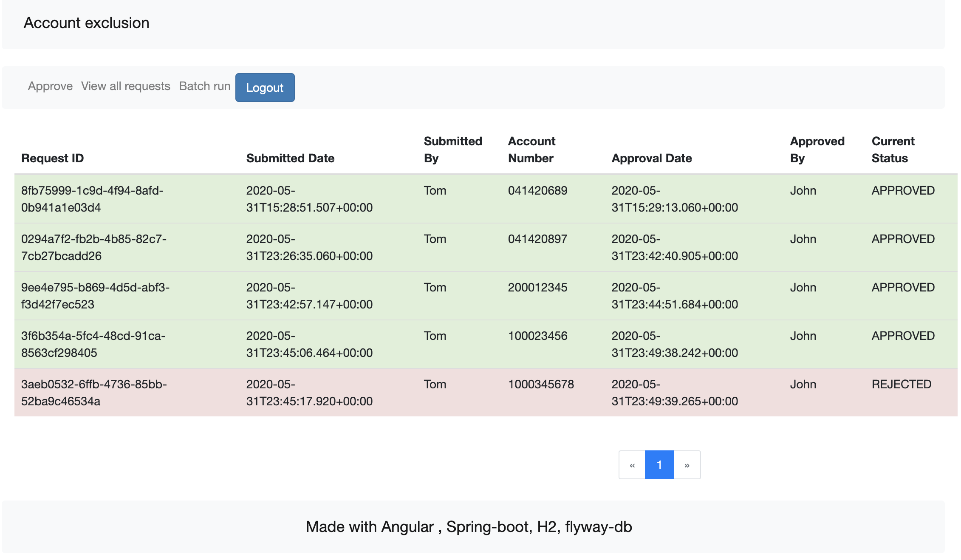This screenshot has width=961, height=560.
Task: Select the Batch run menu item
Action: coord(204,86)
